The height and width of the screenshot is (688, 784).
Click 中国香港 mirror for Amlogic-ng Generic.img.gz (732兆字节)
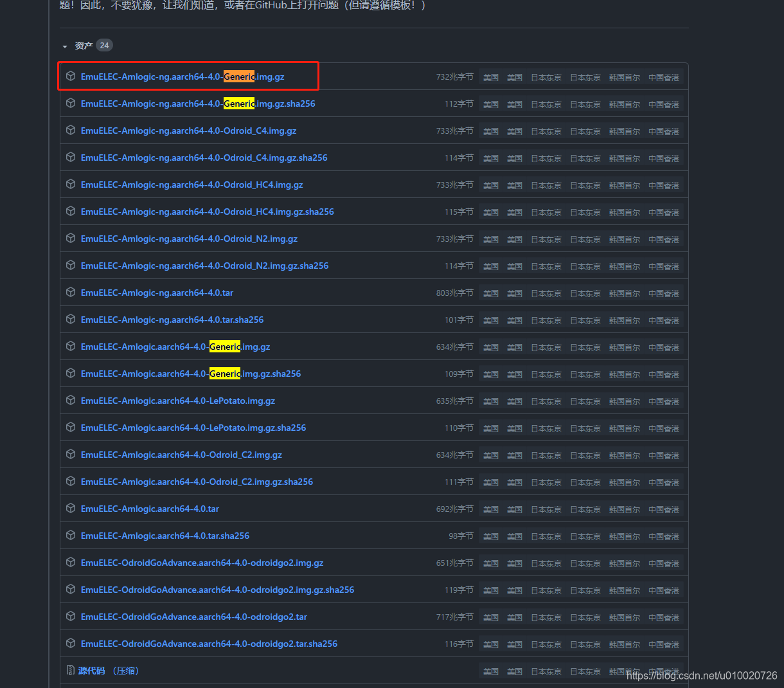point(664,77)
